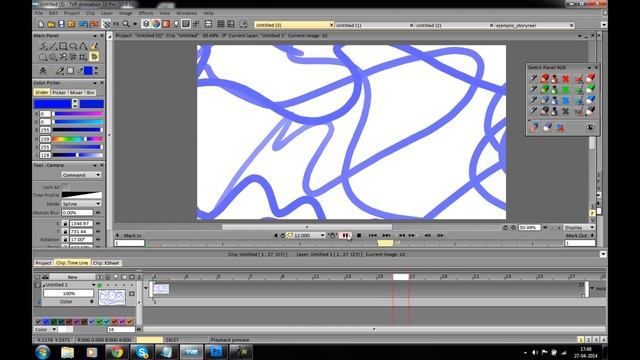
Task: Toggle the blue color group checkbox
Action: click(46, 322)
